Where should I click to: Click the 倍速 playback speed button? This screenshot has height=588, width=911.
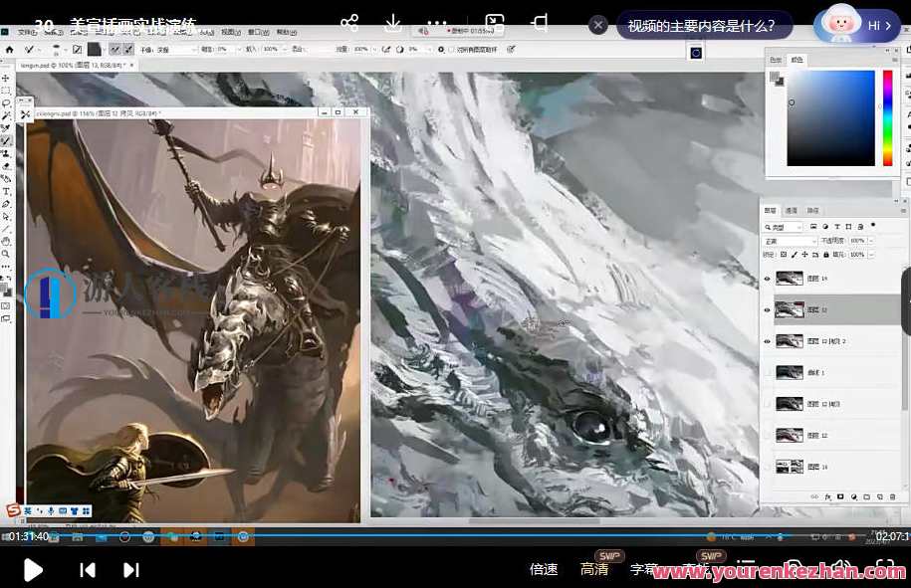[x=544, y=570]
